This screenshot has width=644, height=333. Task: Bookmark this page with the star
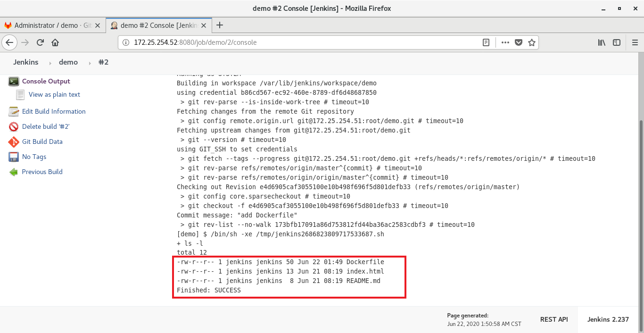pos(532,42)
